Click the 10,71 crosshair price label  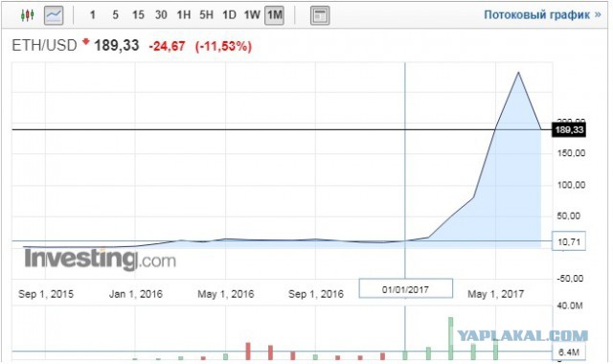pos(569,241)
